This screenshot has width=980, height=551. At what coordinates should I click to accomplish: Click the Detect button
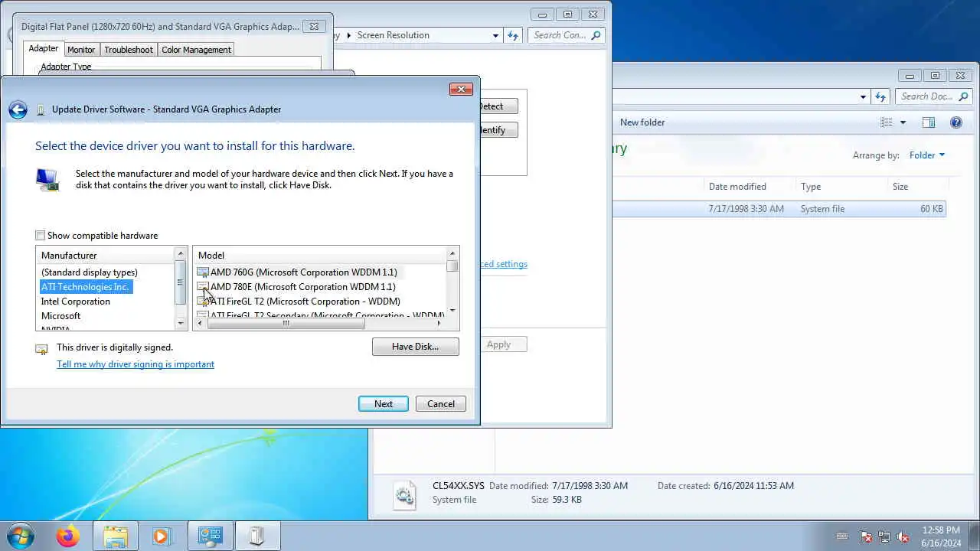(498, 106)
